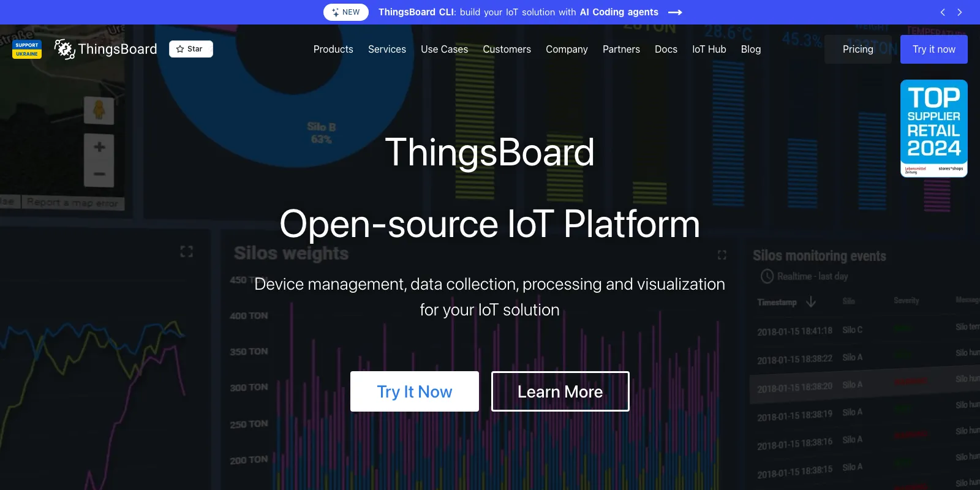Screen dimensions: 980x490
Task: Click the Learn More button
Action: click(560, 391)
